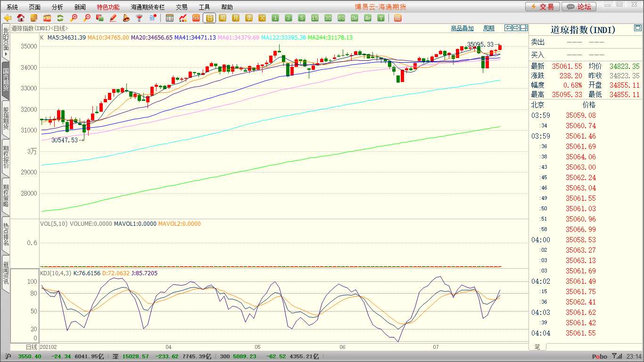The height and width of the screenshot is (362, 644).
Task: Open the 系统 menu
Action: pyautogui.click(x=12, y=7)
